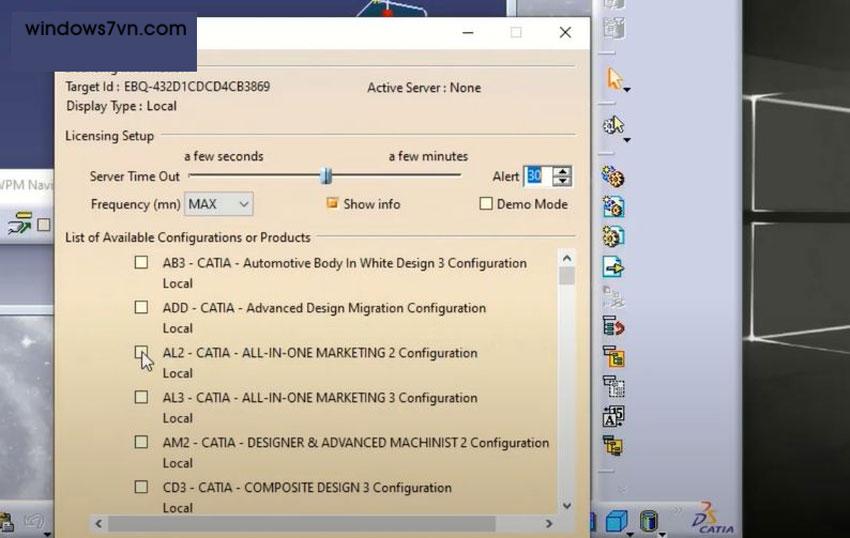
Task: Expand the blue cube icon flyout arrow
Action: (630, 534)
